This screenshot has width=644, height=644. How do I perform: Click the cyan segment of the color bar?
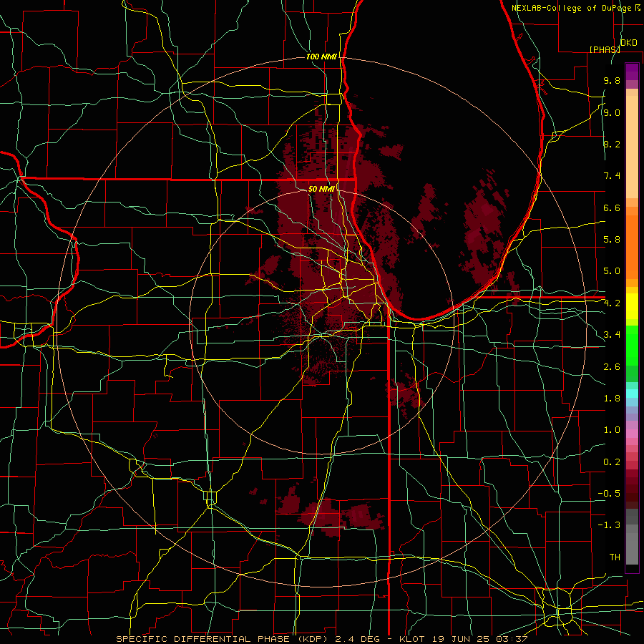click(x=632, y=394)
